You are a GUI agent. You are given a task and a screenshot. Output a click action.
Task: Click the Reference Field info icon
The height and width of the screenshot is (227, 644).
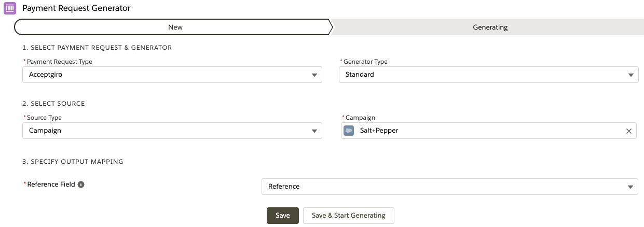coord(81,185)
